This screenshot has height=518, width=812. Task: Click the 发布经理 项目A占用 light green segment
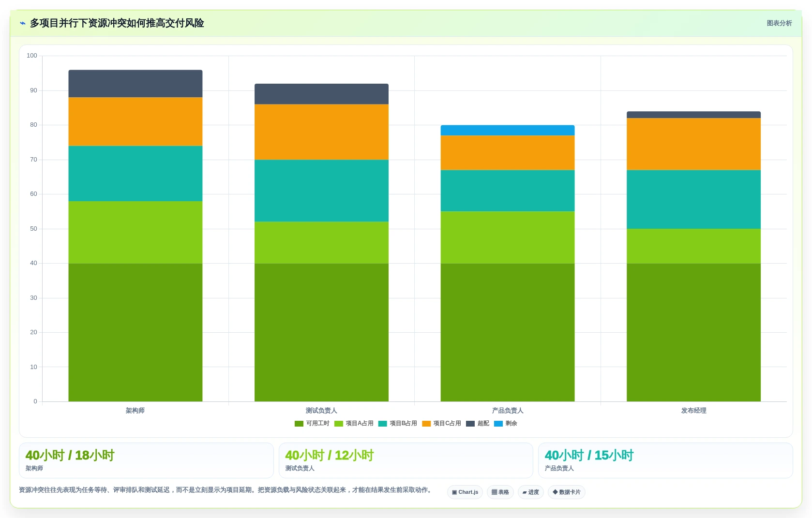point(693,246)
